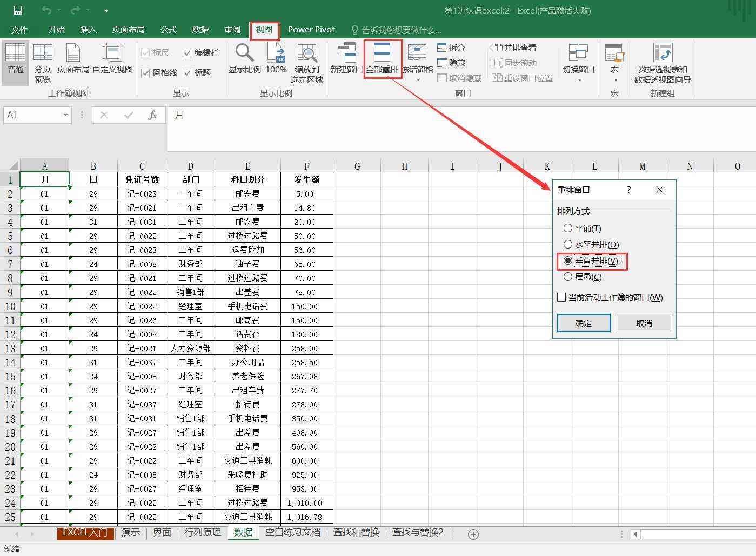Viewport: 756px width, 556px height.
Task: Click OK (确定) in Arrange Windows dialog
Action: [584, 323]
